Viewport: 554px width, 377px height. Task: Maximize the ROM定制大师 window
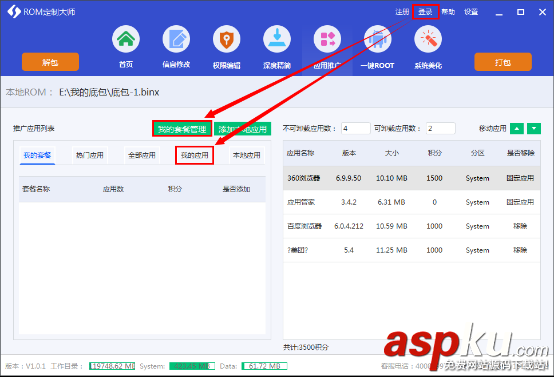tap(520, 12)
